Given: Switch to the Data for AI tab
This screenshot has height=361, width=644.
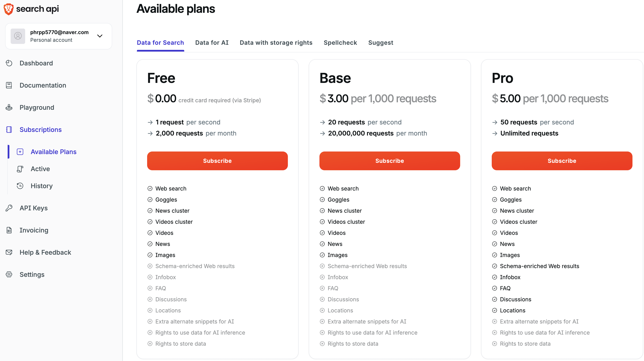Looking at the screenshot, I should coord(212,43).
